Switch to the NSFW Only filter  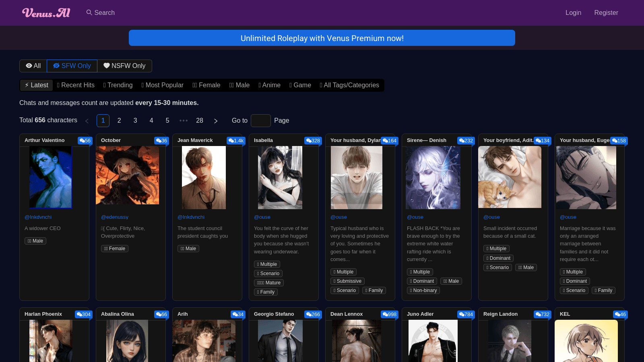[124, 66]
